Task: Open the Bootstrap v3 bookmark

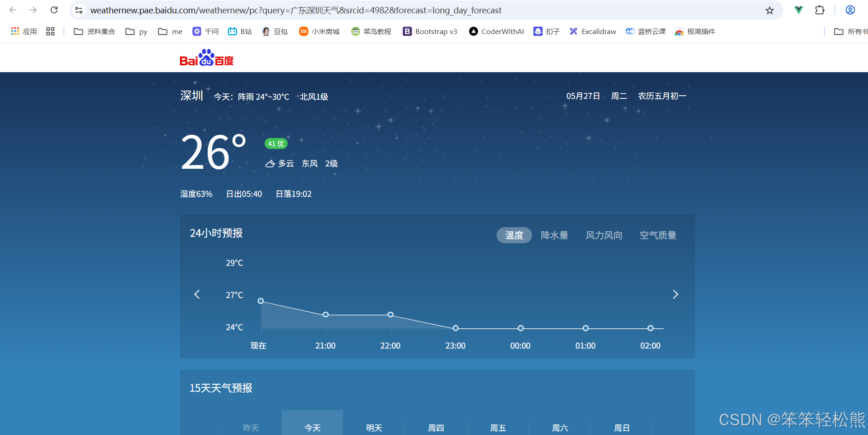Action: pyautogui.click(x=430, y=31)
